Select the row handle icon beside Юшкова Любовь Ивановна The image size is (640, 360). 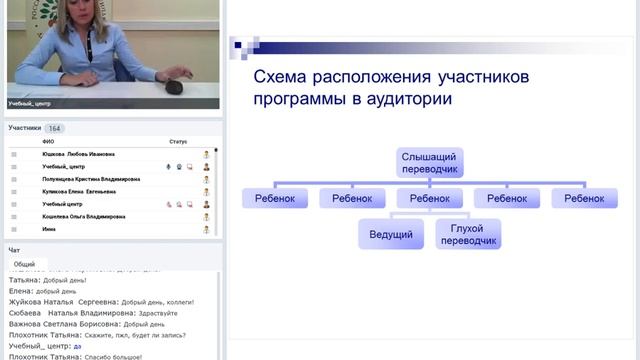point(14,154)
